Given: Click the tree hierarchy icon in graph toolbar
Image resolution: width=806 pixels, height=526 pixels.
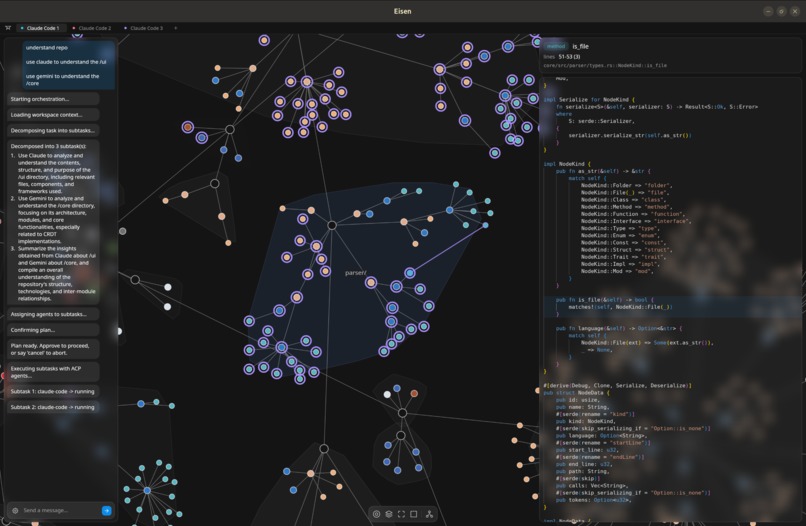Looking at the screenshot, I should [x=429, y=514].
